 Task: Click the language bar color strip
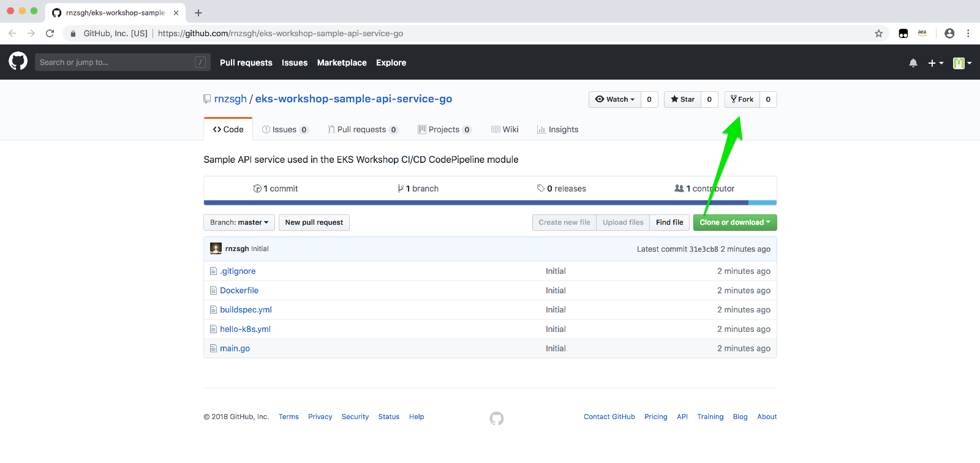click(x=490, y=203)
